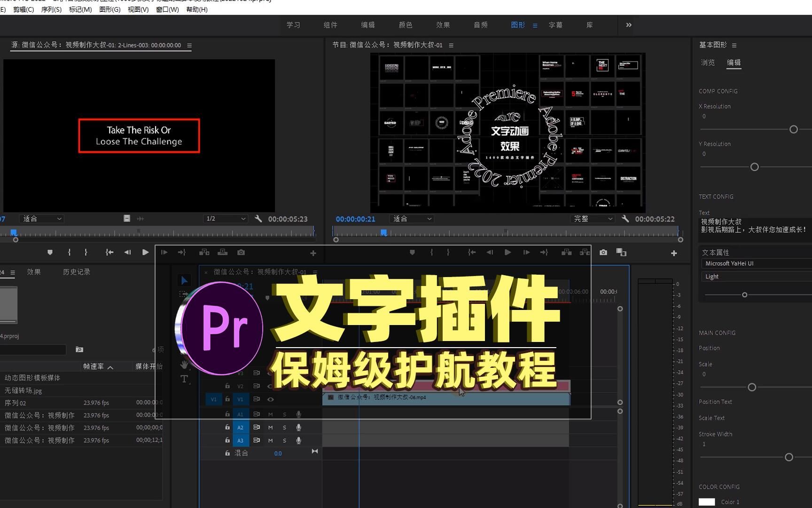Click the wrench settings icon in Source monitor
Viewport: 812px width, 508px height.
point(258,218)
